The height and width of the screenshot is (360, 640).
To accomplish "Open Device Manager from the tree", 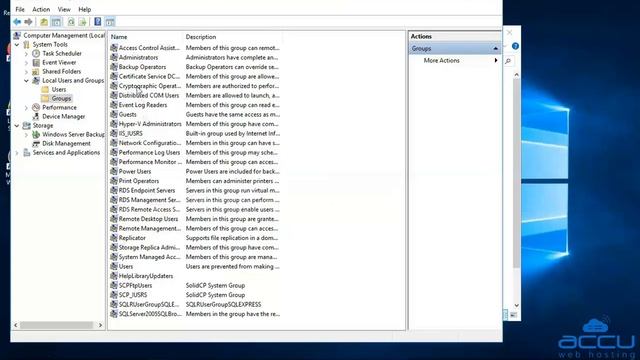I will (x=64, y=116).
